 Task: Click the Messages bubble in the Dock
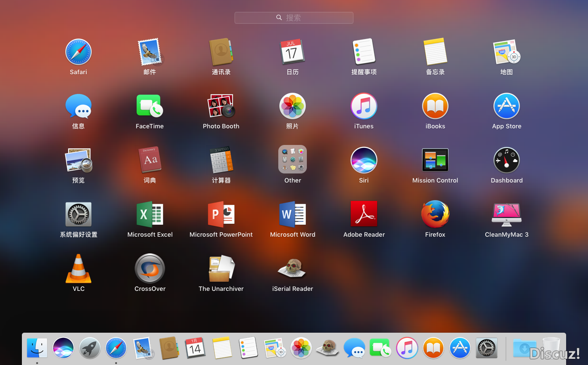[x=354, y=348]
